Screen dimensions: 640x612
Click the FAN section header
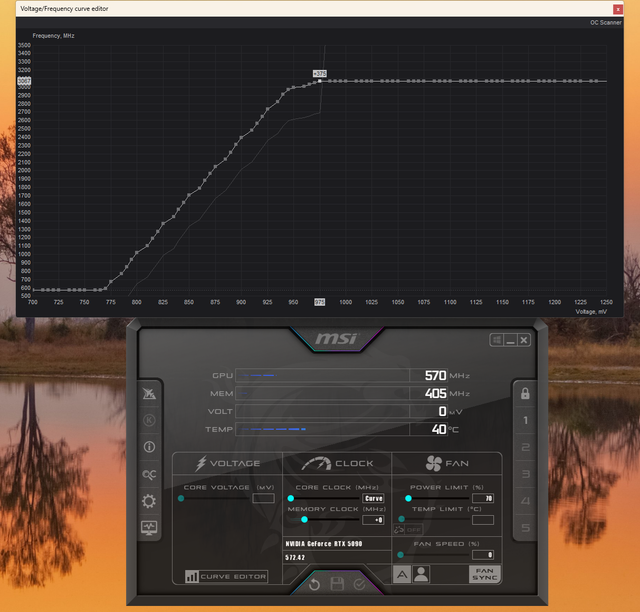pyautogui.click(x=447, y=463)
